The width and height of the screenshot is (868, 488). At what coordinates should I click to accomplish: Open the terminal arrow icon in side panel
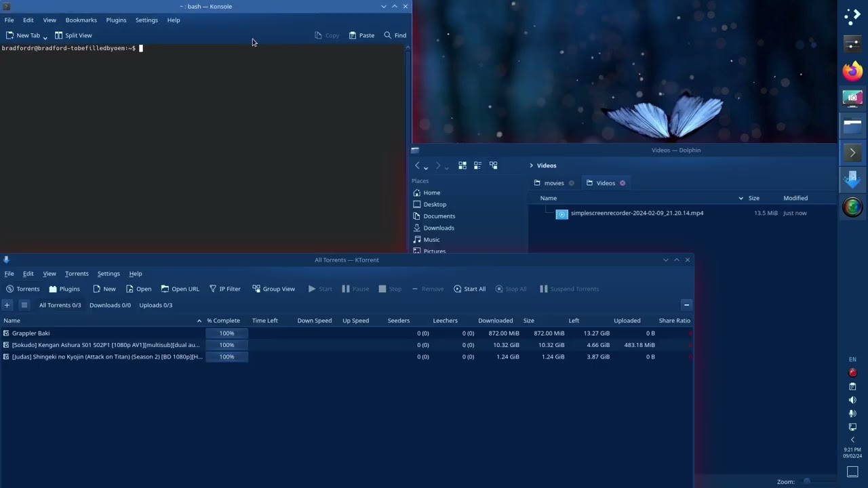[852, 152]
